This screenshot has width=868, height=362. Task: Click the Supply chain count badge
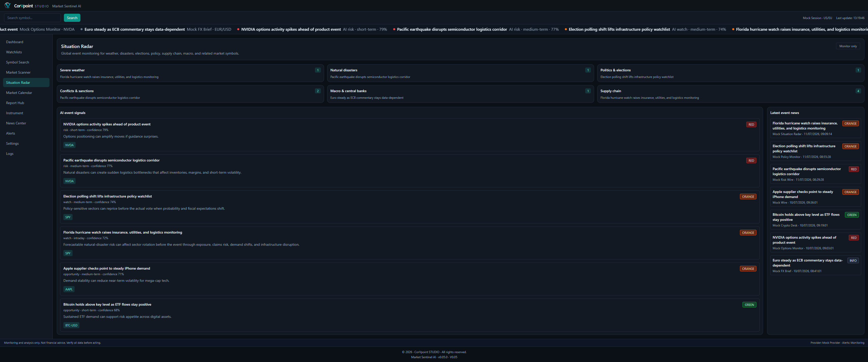click(x=858, y=91)
